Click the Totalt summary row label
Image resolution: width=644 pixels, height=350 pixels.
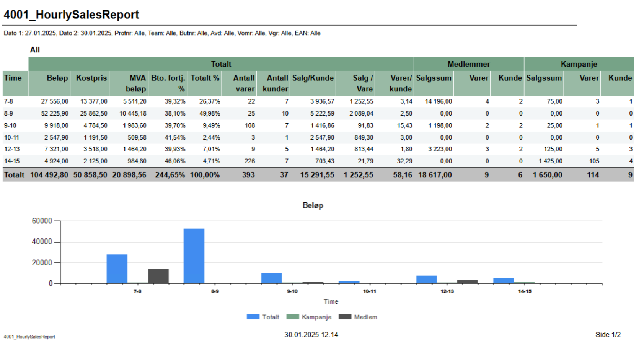coord(14,175)
